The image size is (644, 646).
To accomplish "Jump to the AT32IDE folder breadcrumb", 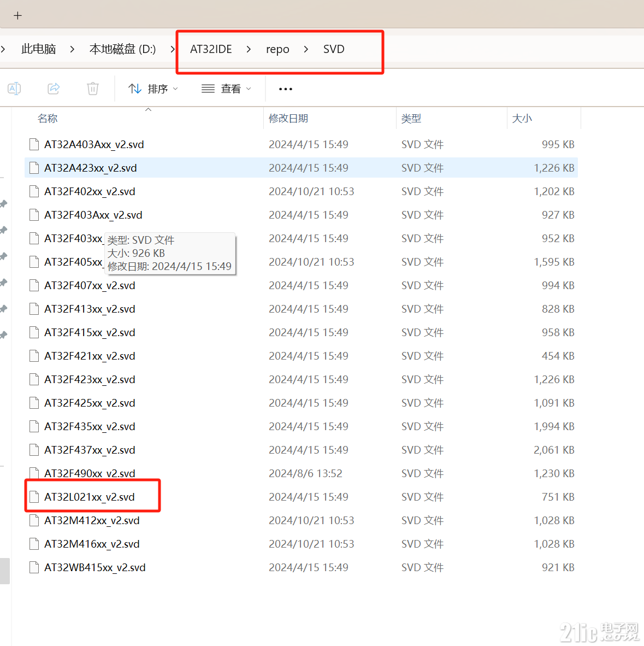I will pos(211,49).
